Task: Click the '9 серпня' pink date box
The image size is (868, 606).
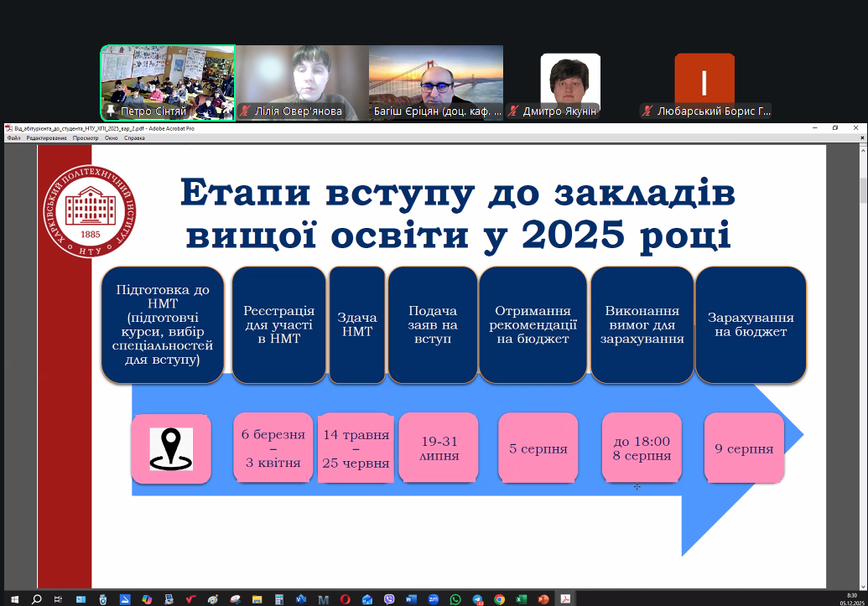Action: 744,448
